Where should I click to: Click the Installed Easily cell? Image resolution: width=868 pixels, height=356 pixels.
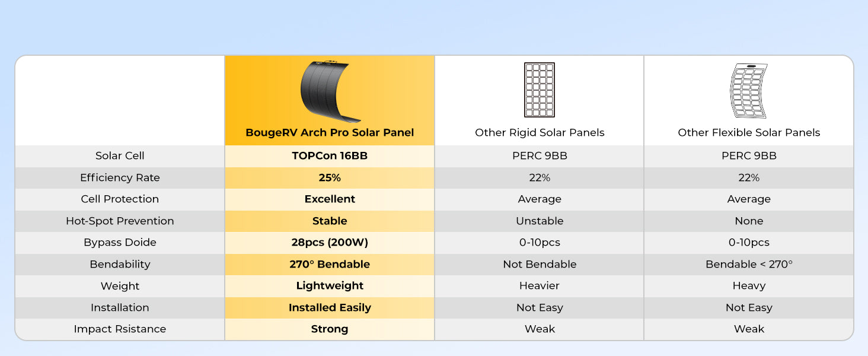point(330,308)
